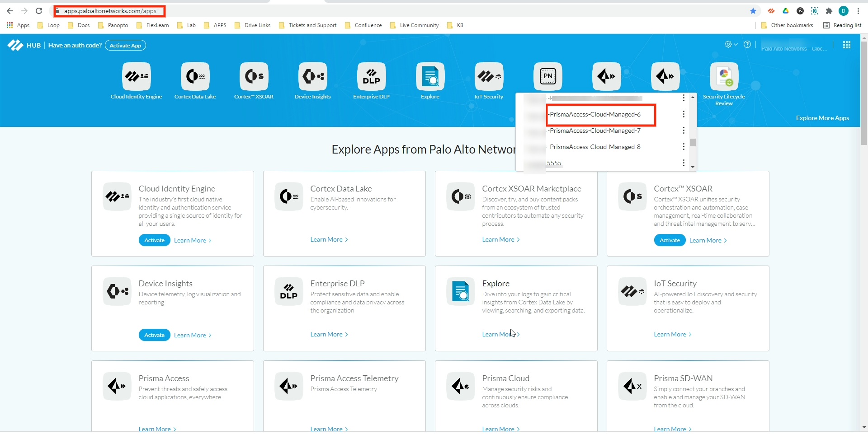Launch Cortex Data Lake from top row
The image size is (868, 434).
tap(195, 76)
